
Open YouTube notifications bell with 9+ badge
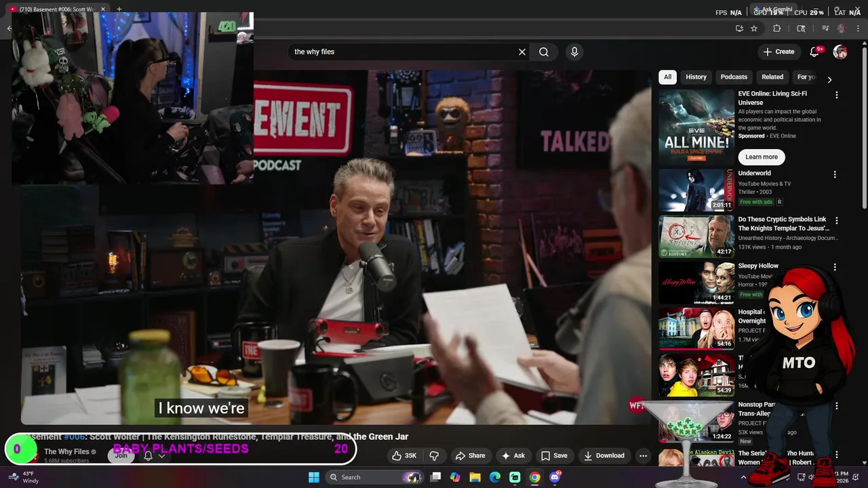tap(815, 52)
